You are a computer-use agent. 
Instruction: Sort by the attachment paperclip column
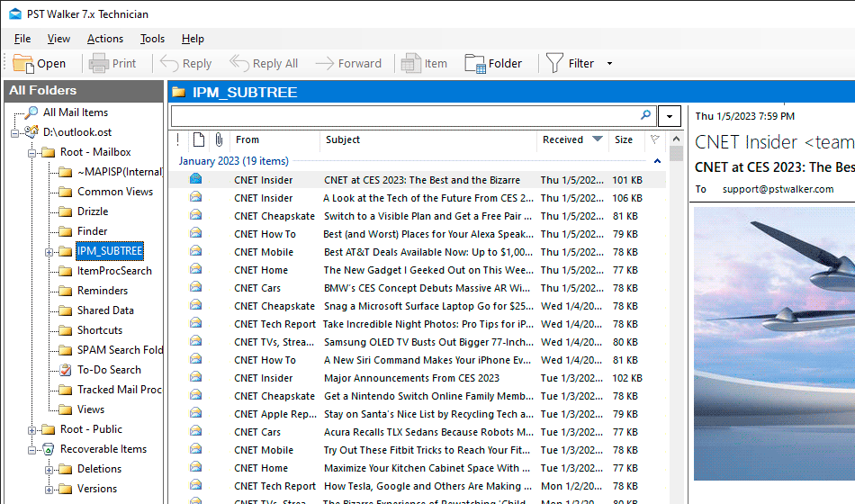[219, 139]
